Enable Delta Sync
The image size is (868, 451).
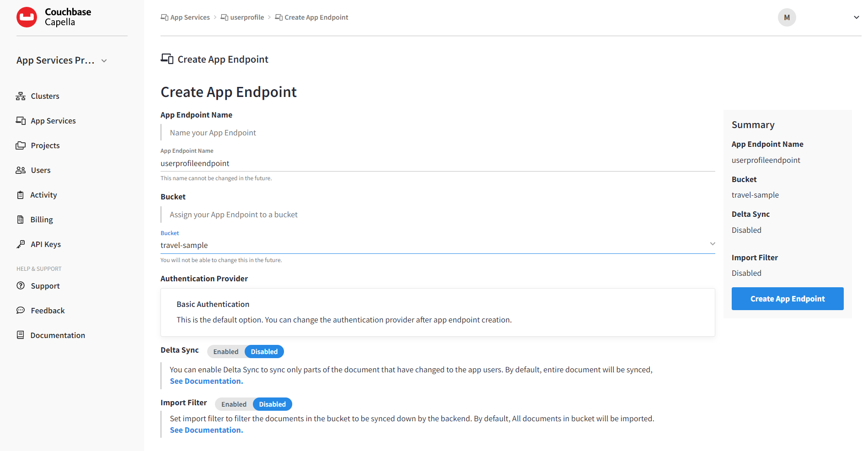[x=226, y=352]
